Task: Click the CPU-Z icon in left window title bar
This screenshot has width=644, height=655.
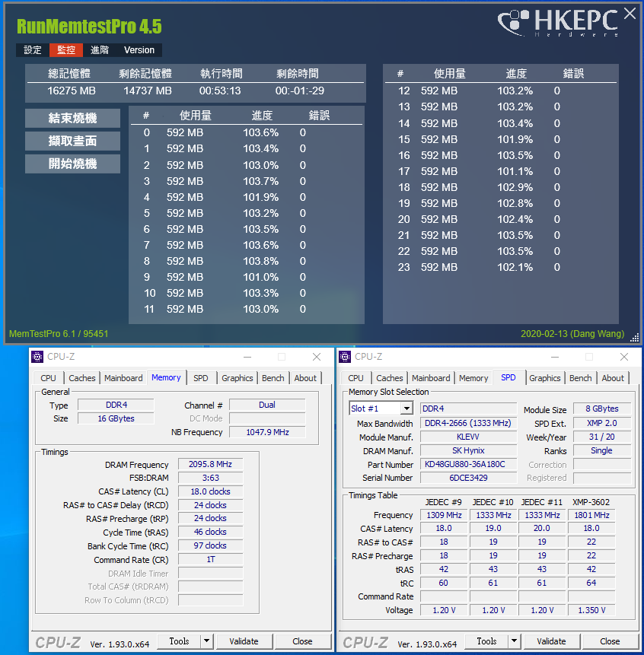Action: point(37,357)
